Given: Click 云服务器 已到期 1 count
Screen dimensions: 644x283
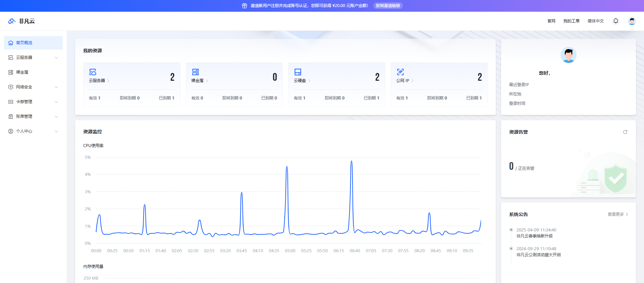Looking at the screenshot, I should pos(167,98).
